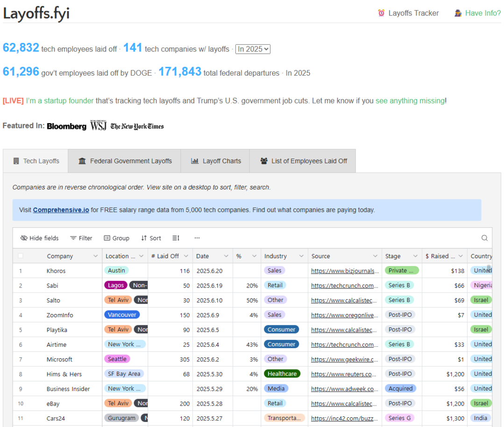Switch to Federal Government Layoffs tab
504x427 pixels.
(x=124, y=161)
